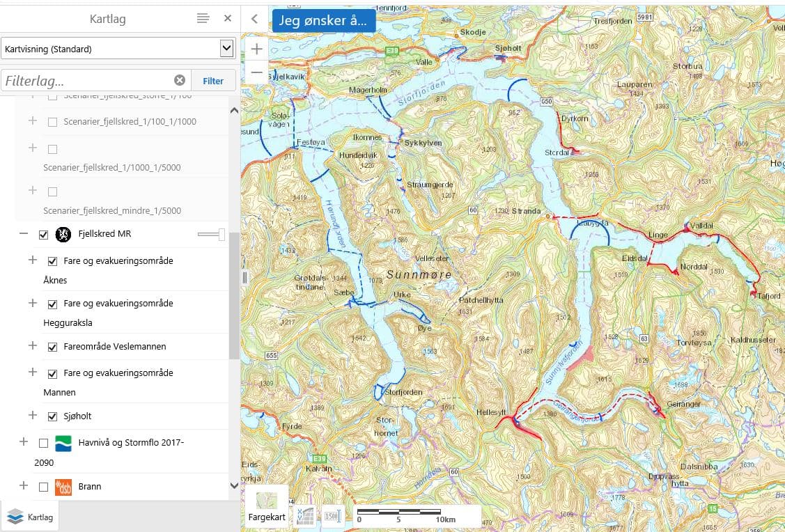Adjust the Fjellskred MR opacity slider

click(x=216, y=234)
